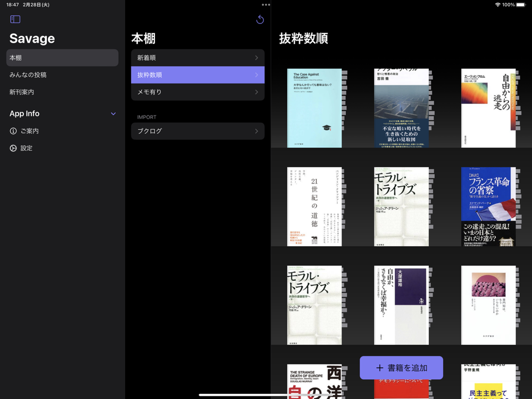Open モラル・トライブズ in the third row

(x=314, y=305)
